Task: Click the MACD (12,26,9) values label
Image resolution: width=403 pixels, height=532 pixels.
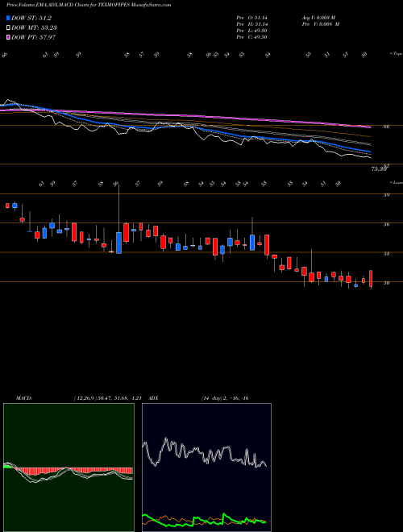Action: pyautogui.click(x=109, y=398)
